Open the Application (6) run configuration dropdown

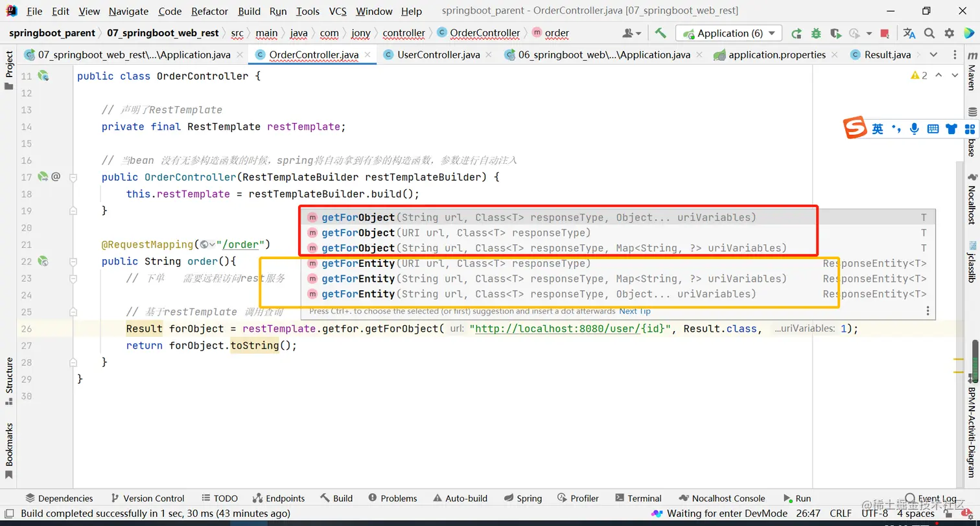coord(729,33)
